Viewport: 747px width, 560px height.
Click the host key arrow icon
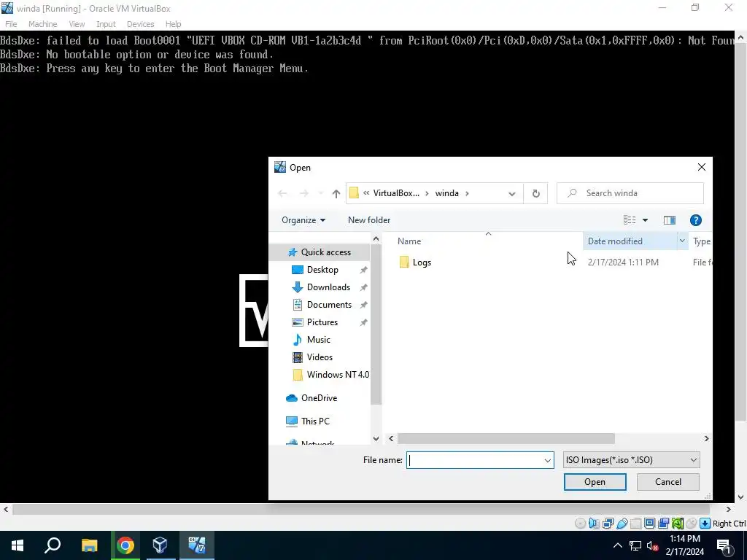[x=705, y=524]
